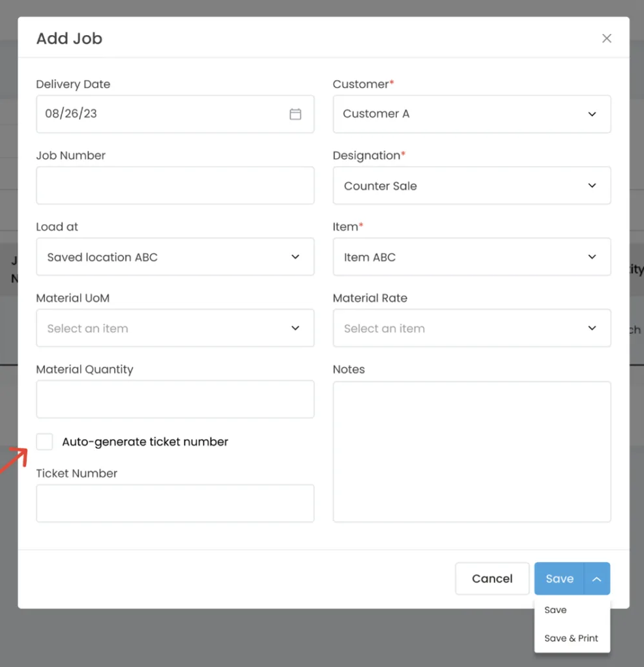This screenshot has width=644, height=667.
Task: Open the Customer dropdown showing Customer A
Action: (471, 114)
